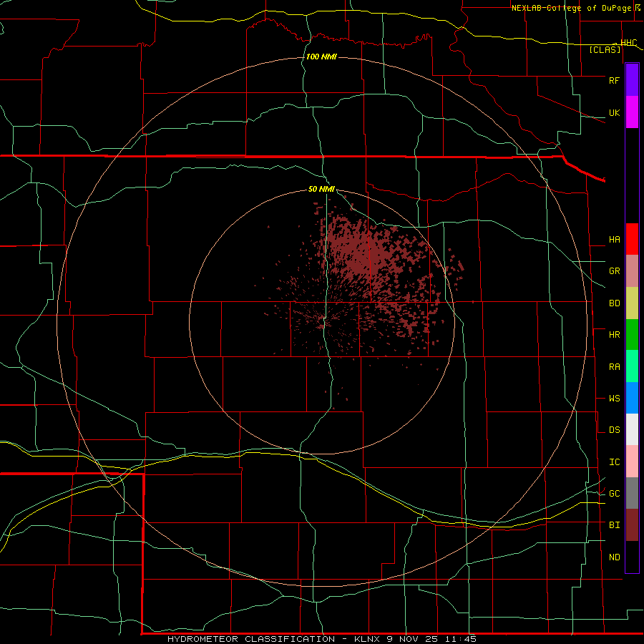Click the gray GC legend color block
644x644 pixels.
pyautogui.click(x=632, y=493)
